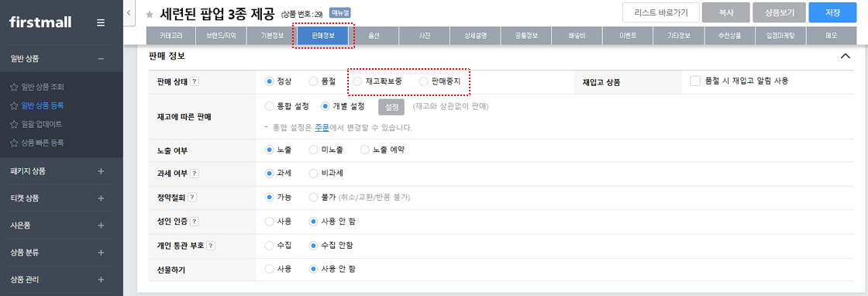Switch to the 브랜드/지역 tab
The height and width of the screenshot is (296, 868).
(221, 36)
